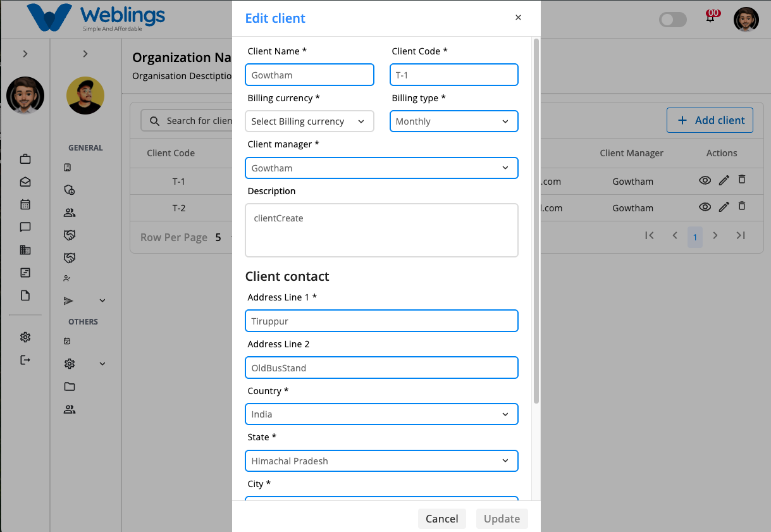This screenshot has height=532, width=771.
Task: Open the Billing currency dropdown
Action: [x=310, y=121]
